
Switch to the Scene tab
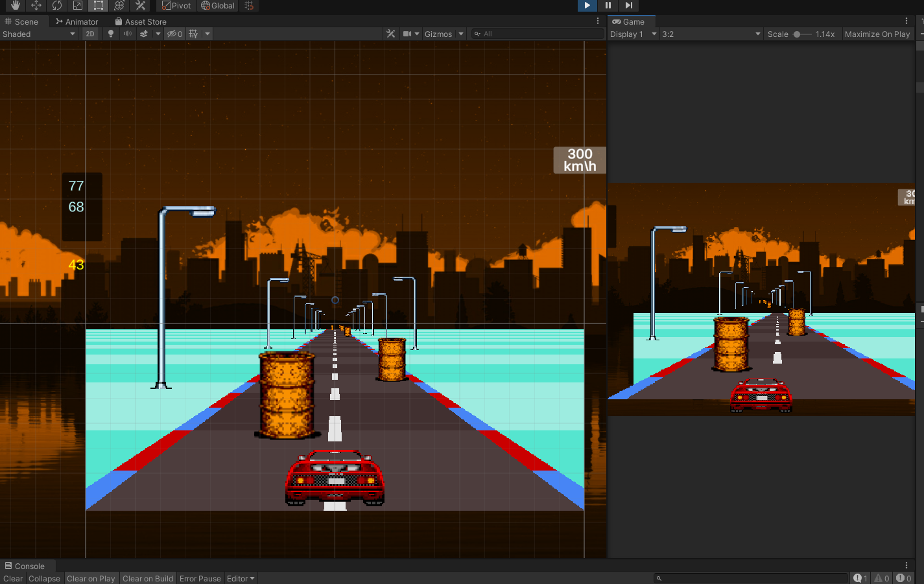click(21, 21)
